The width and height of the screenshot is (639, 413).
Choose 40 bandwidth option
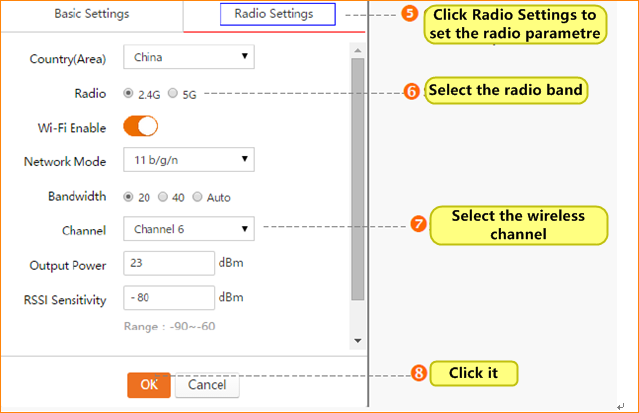pos(163,197)
